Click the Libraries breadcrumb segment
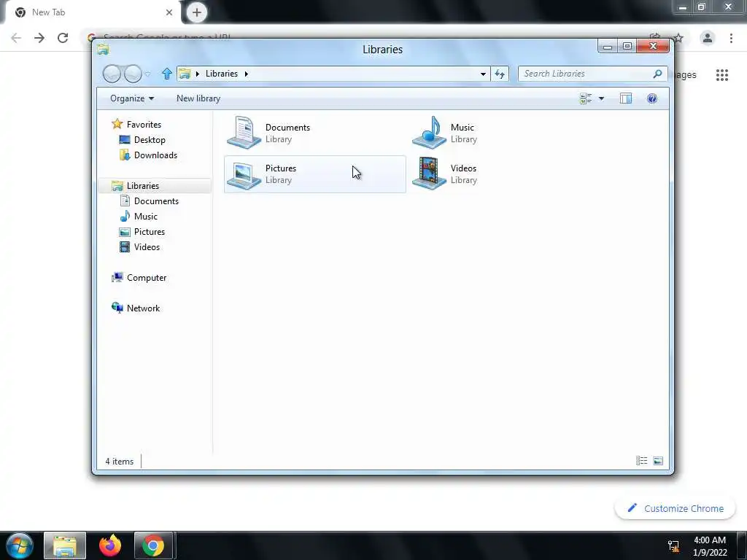747x560 pixels. (x=222, y=74)
